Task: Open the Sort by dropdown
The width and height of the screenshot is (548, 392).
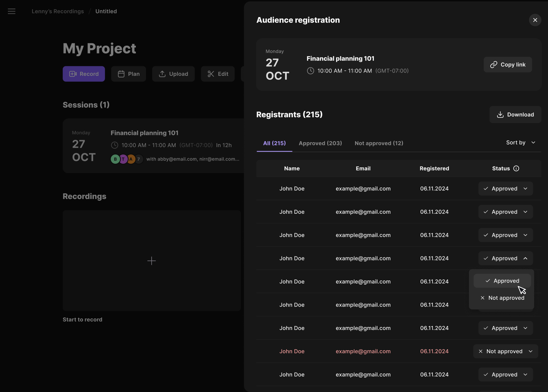Action: pos(520,142)
